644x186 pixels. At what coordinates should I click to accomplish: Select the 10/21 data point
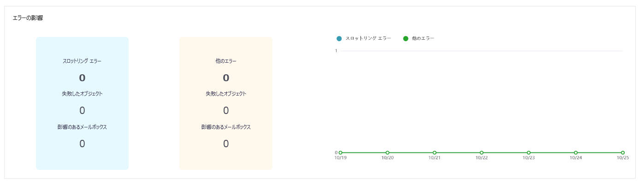coord(434,152)
